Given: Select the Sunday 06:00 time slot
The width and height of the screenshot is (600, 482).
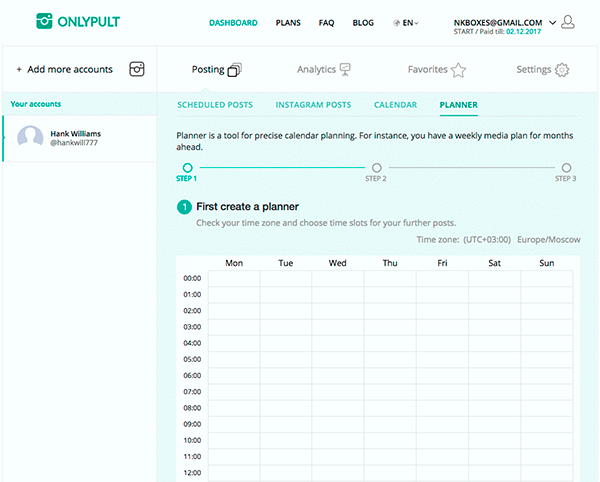Looking at the screenshot, I should point(547,376).
